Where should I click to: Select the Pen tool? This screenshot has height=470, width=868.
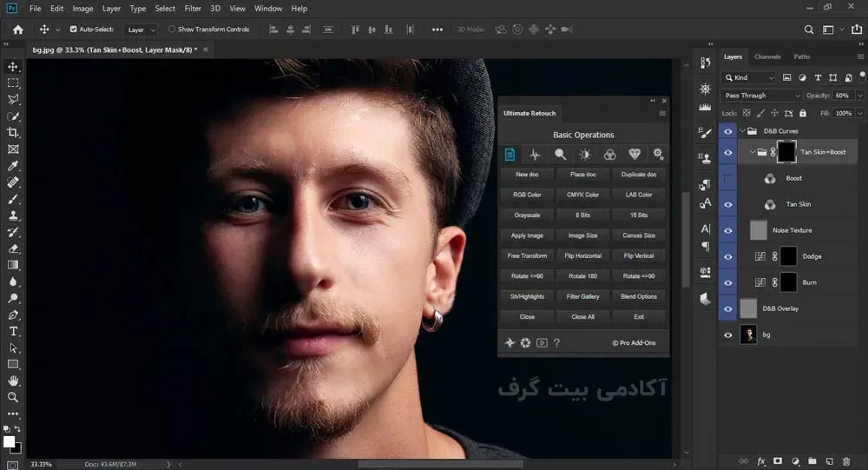[13, 314]
